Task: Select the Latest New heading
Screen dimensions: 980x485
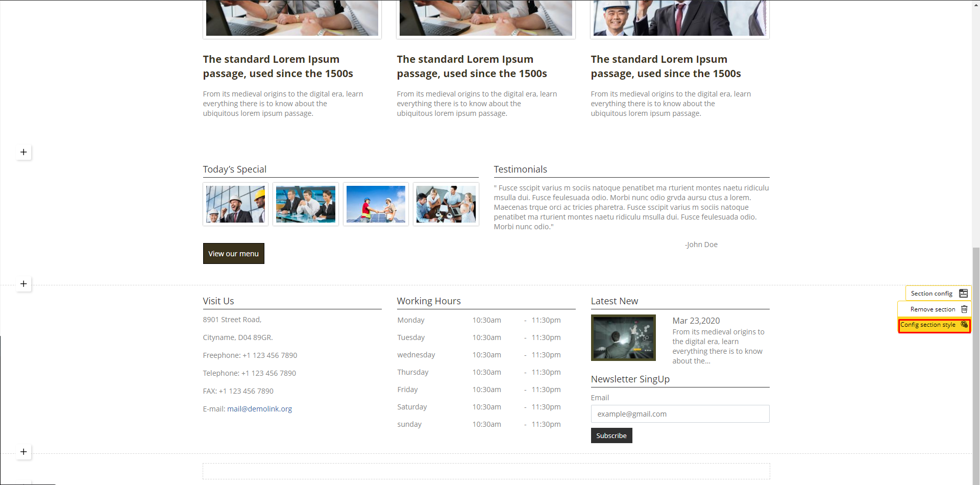Action: pos(614,301)
